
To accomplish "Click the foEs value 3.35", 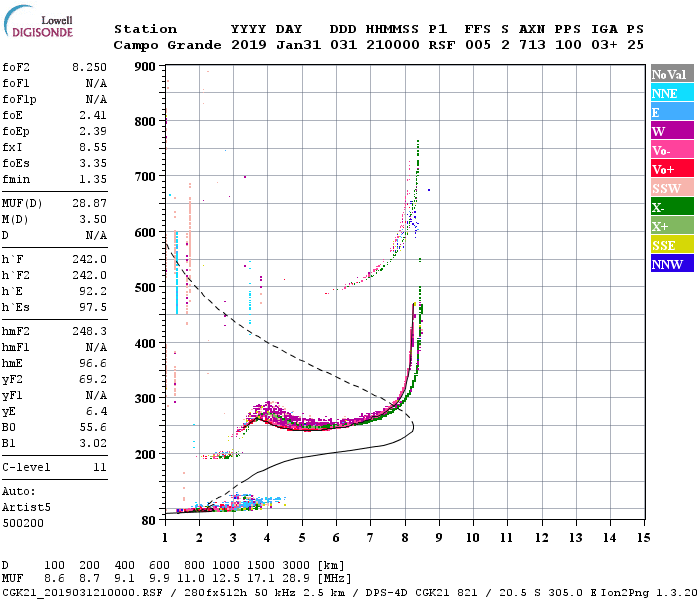I will [93, 163].
